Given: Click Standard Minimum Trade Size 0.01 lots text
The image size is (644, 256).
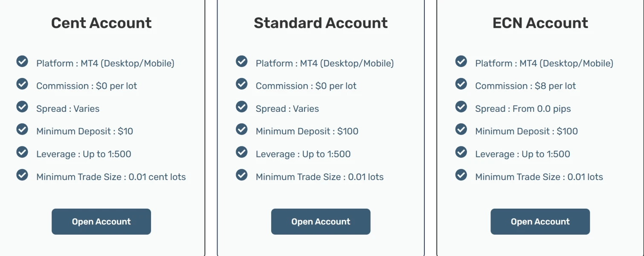Looking at the screenshot, I should [319, 177].
